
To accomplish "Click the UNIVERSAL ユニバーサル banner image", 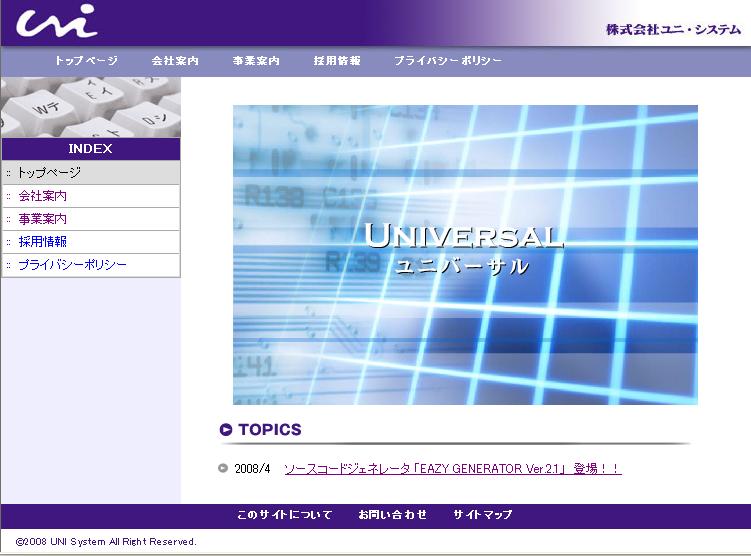I will click(x=465, y=255).
